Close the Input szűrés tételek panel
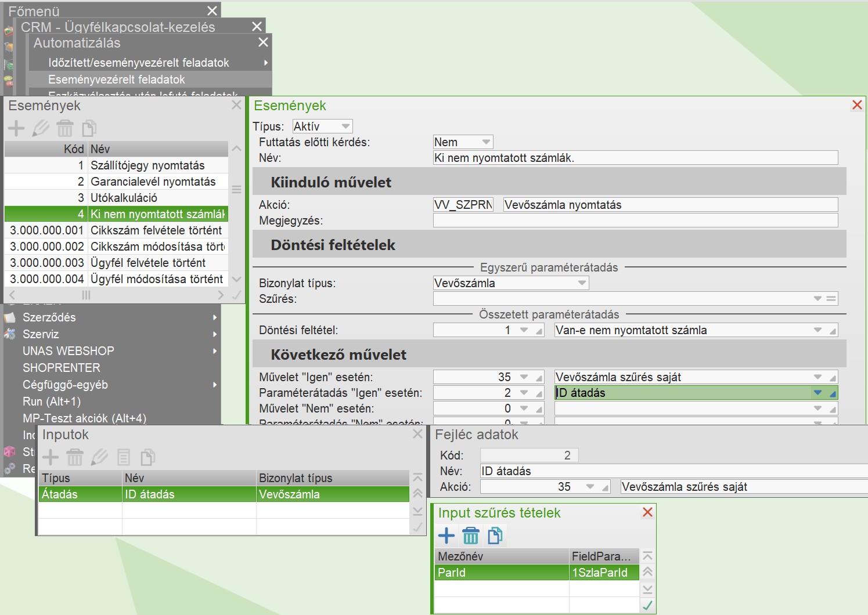 (647, 512)
